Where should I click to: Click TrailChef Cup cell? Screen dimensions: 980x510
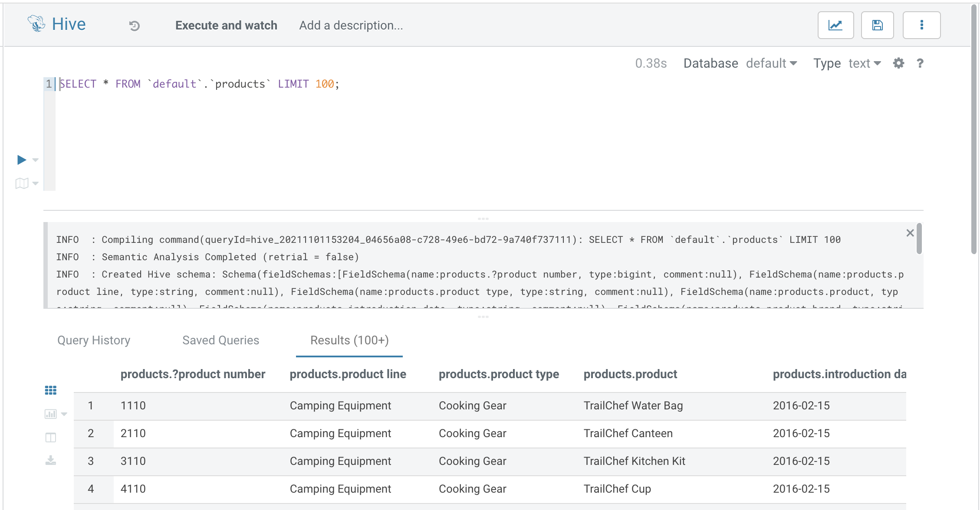[x=617, y=489]
